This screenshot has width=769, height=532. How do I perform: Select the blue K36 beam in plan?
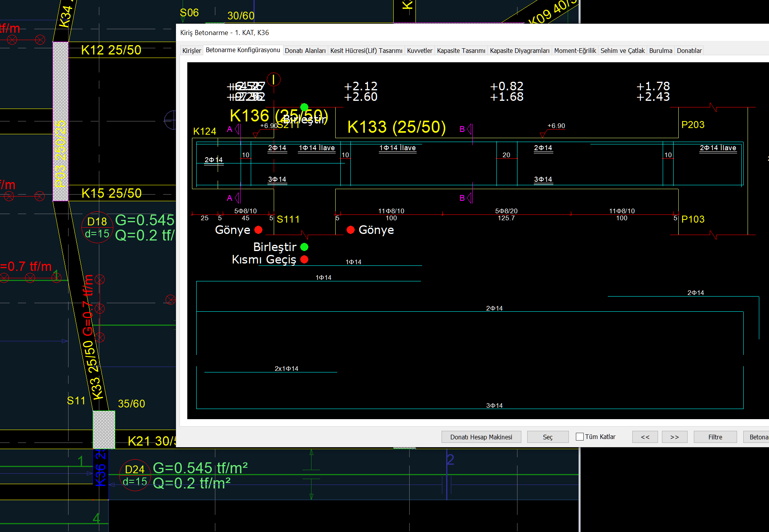point(100,468)
